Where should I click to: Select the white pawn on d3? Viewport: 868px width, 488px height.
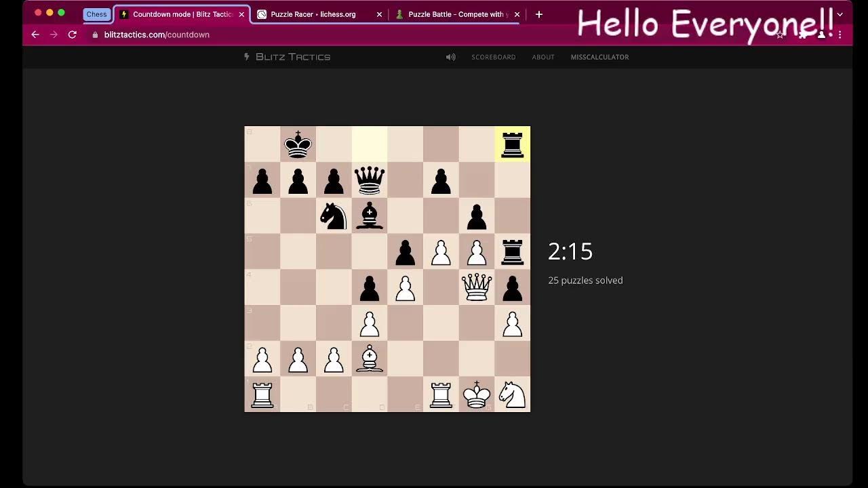370,323
